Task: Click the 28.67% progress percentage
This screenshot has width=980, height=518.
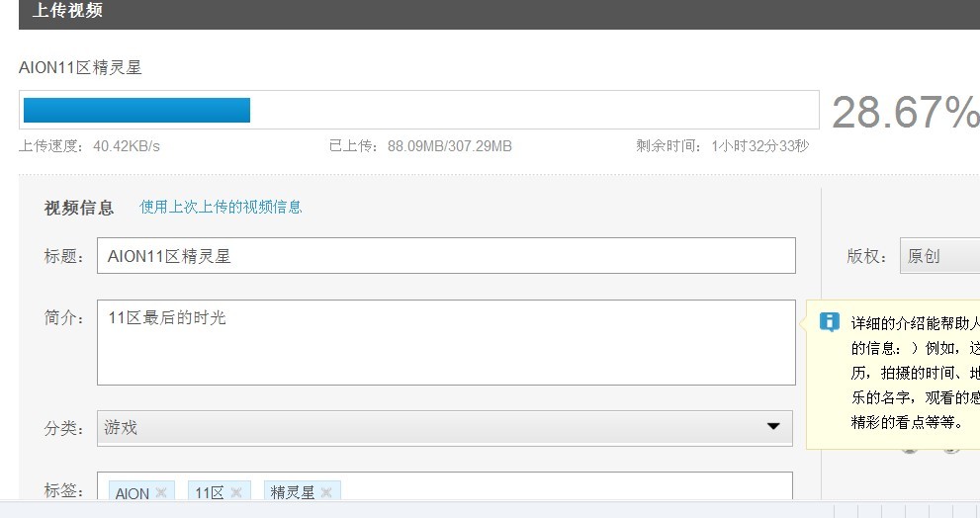Action: tap(905, 113)
